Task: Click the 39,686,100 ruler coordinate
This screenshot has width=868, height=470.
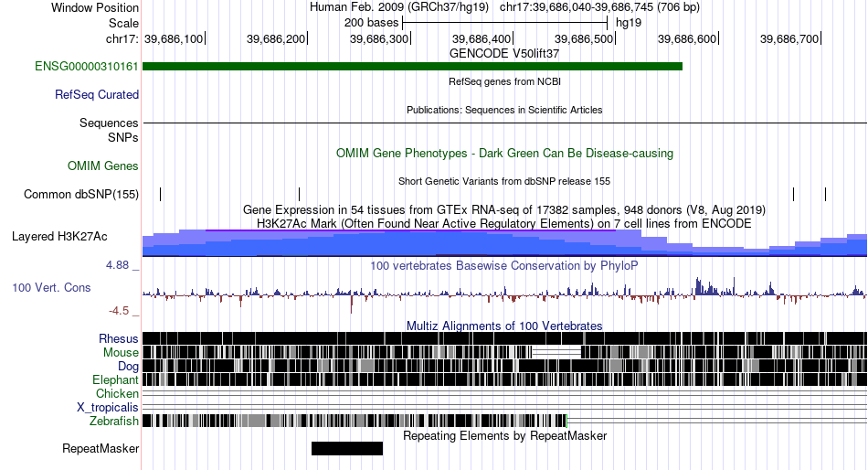Action: pos(174,38)
